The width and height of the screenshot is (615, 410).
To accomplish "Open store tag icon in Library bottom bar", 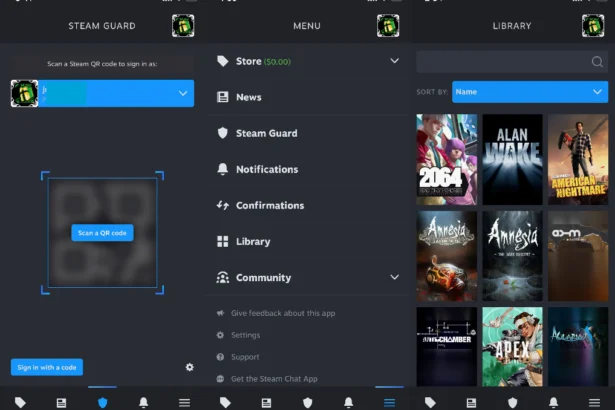I will 430,403.
